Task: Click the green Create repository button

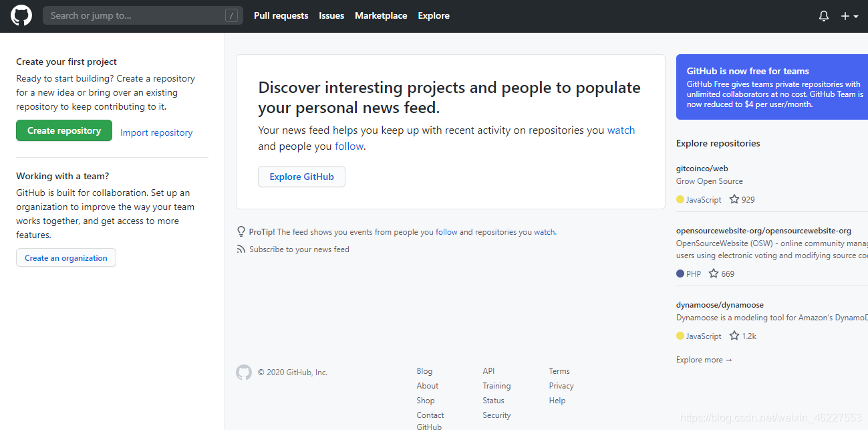Action: 64,130
